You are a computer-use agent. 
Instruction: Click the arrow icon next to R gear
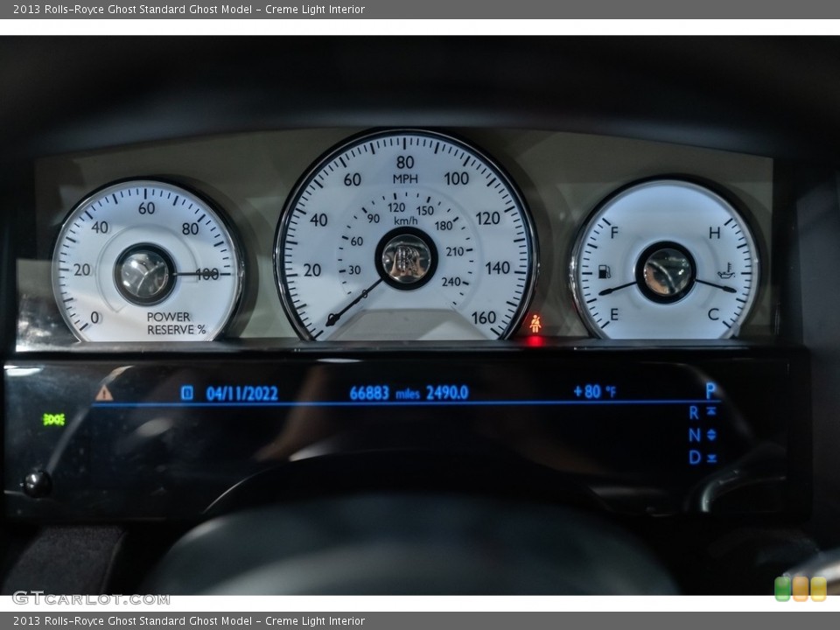pyautogui.click(x=710, y=411)
